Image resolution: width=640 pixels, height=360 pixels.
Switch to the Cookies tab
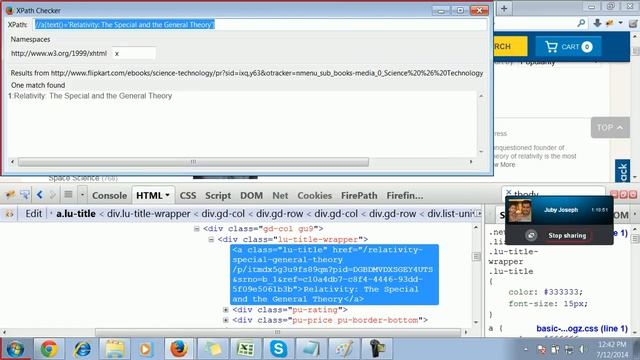[314, 196]
